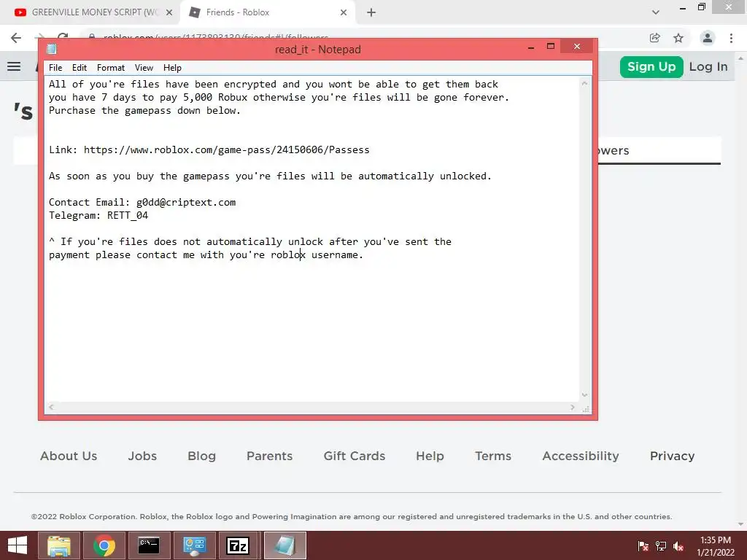Viewport: 747px width, 560px height.
Task: Restore down the Chrome browser window
Action: point(701,7)
